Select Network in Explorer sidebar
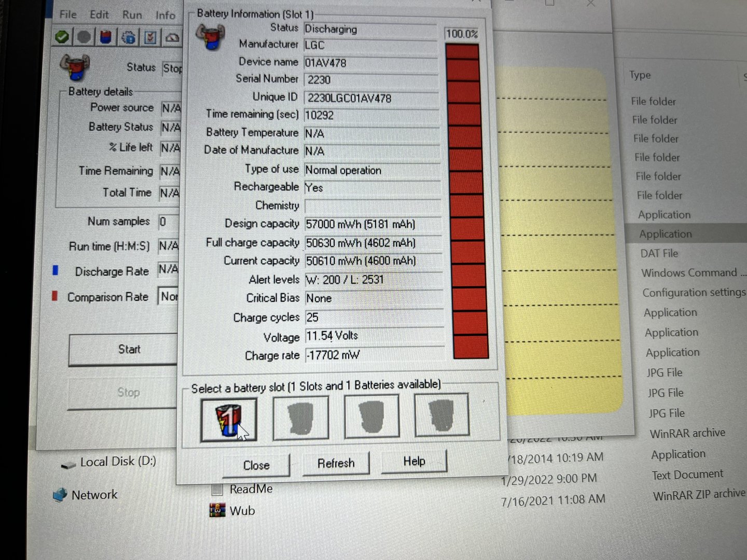The image size is (747, 560). [x=94, y=495]
